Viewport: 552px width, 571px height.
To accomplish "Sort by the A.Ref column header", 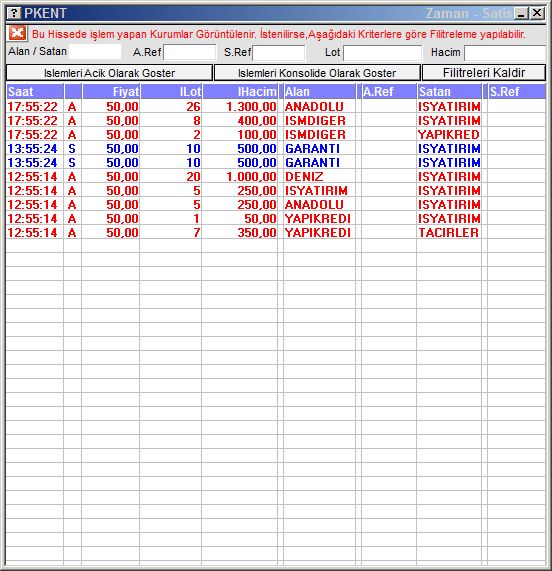I will pos(389,91).
